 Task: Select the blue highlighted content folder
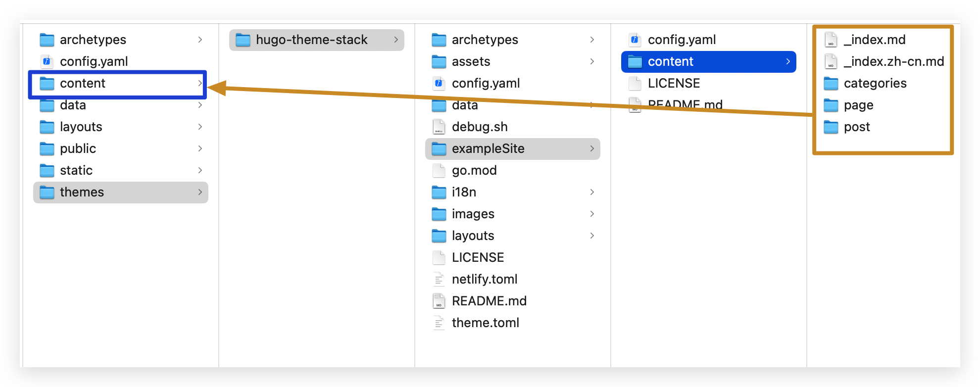pyautogui.click(x=670, y=61)
